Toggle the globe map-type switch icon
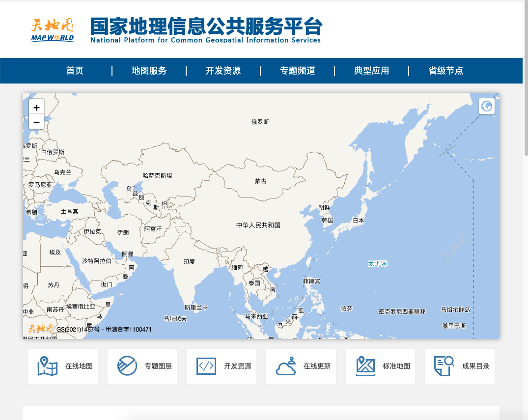Viewport: 528px width, 420px height. pos(487,106)
